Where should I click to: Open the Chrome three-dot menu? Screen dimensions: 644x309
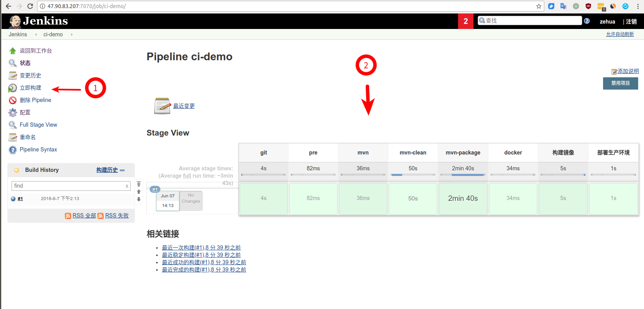(638, 6)
